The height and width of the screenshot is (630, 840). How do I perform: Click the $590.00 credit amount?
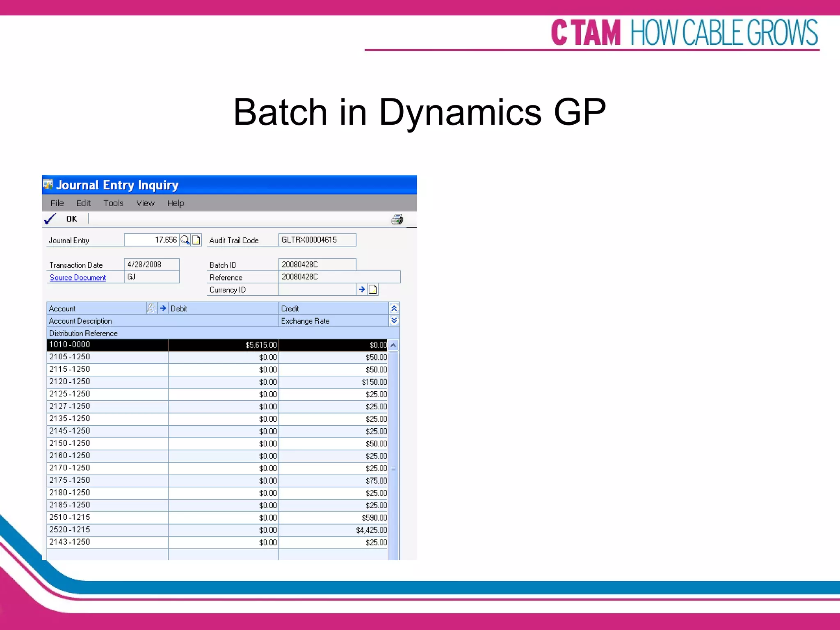click(374, 518)
